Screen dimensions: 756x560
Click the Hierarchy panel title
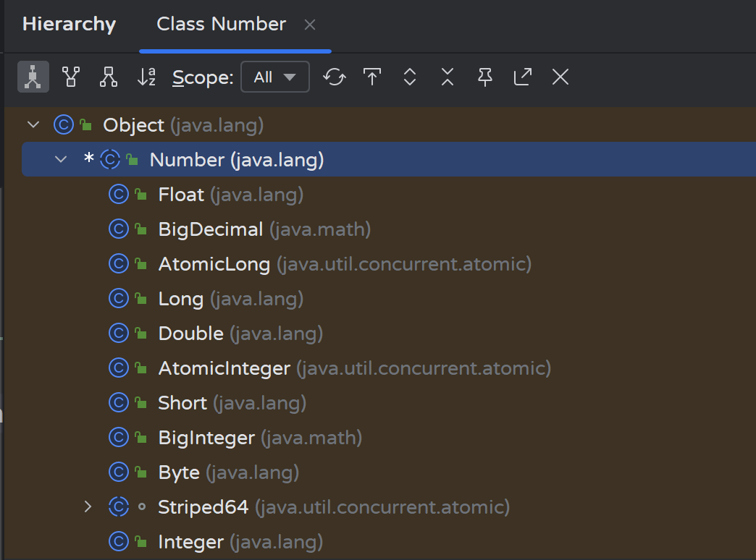coord(69,25)
